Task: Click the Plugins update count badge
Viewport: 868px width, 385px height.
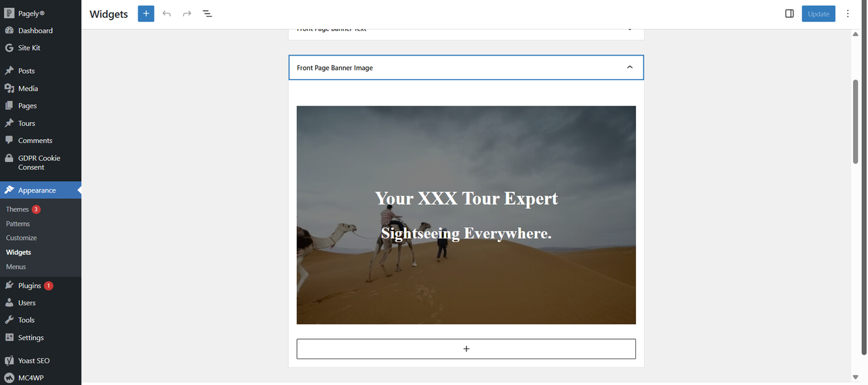Action: point(49,285)
